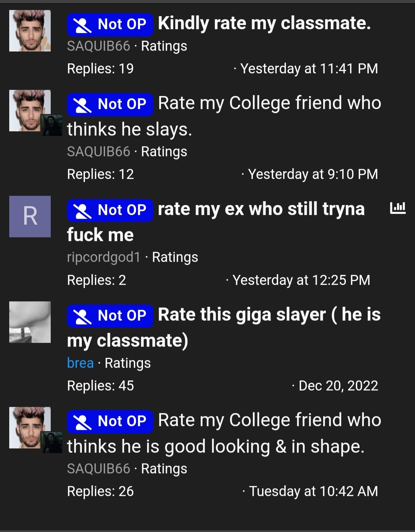This screenshot has width=415, height=532.
Task: Click the 'Not OP' badge on 'good looking & in shape' thread
Action: tap(110, 421)
